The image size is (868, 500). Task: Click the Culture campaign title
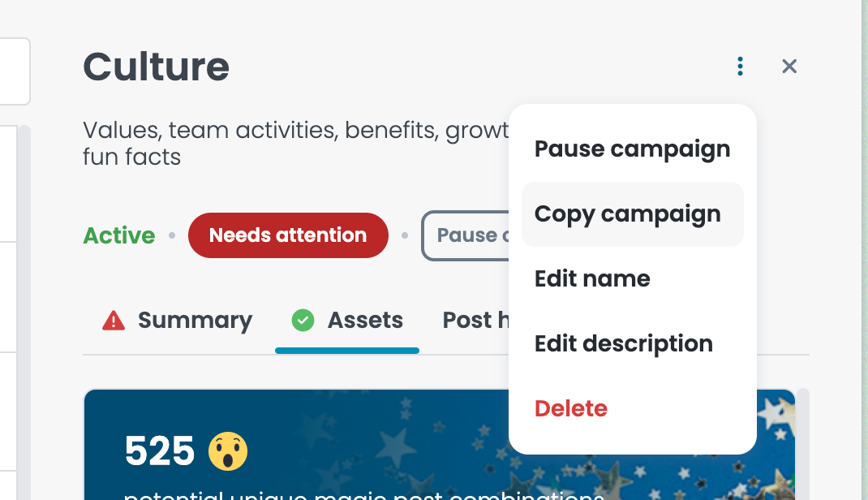156,67
